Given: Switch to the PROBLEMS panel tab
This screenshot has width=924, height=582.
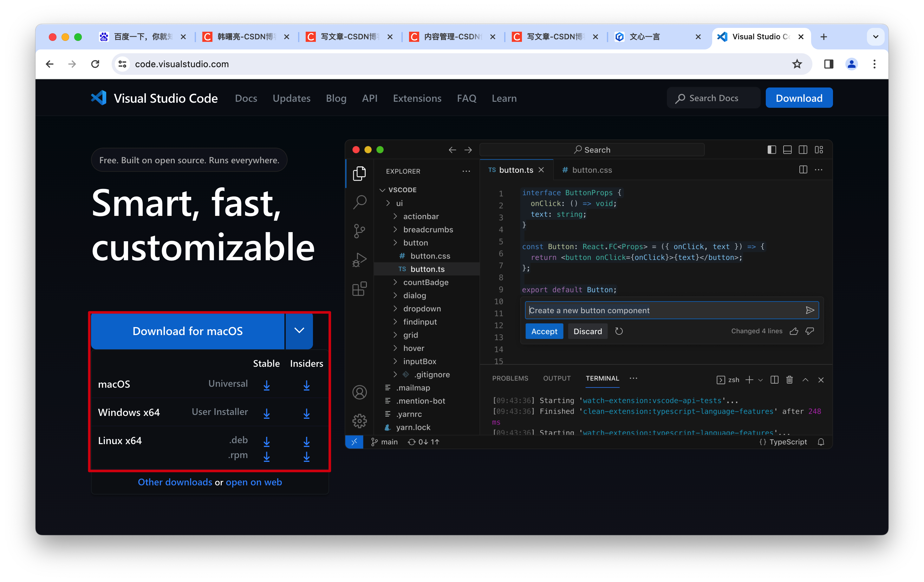Looking at the screenshot, I should (510, 378).
